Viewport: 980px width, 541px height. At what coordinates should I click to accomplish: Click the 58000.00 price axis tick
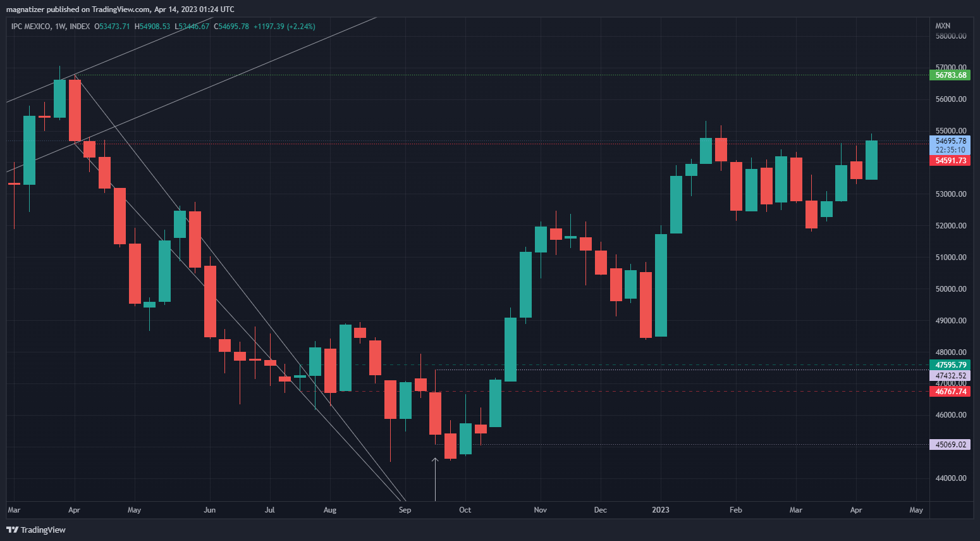pos(950,36)
